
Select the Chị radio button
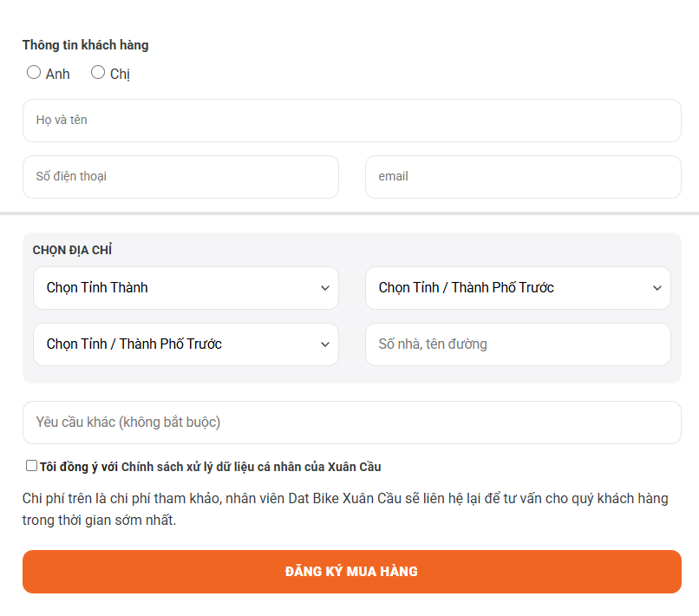(98, 73)
